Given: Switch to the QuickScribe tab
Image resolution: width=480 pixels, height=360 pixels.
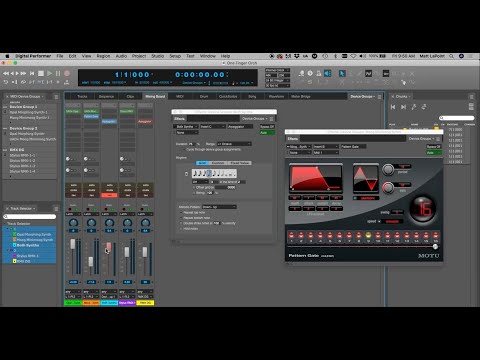Looking at the screenshot, I should pyautogui.click(x=228, y=97).
